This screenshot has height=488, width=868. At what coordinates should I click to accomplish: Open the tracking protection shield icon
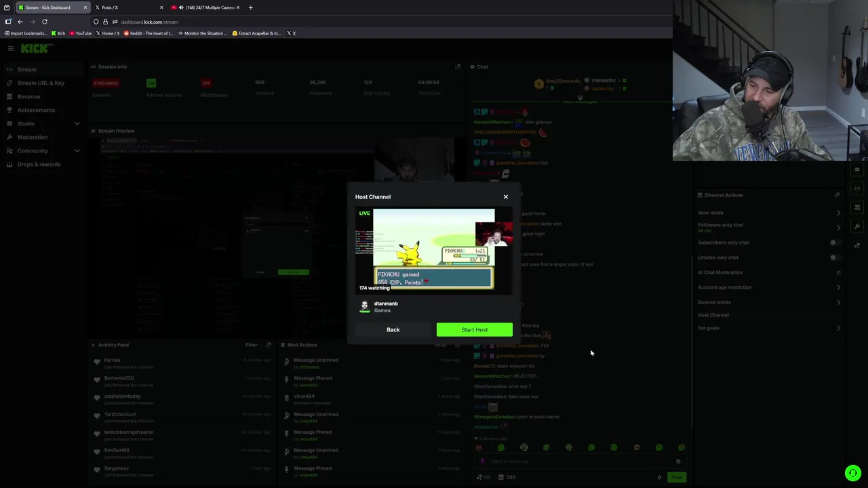[x=96, y=22]
